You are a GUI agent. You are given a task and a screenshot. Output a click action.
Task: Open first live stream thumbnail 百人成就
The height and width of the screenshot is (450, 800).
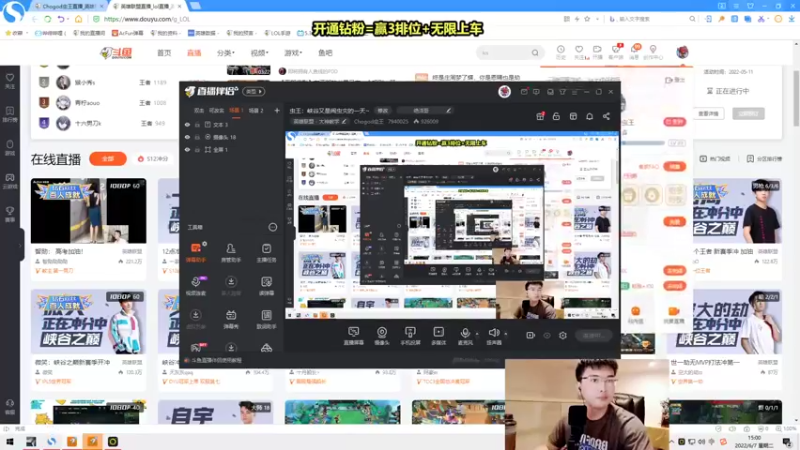pyautogui.click(x=88, y=210)
